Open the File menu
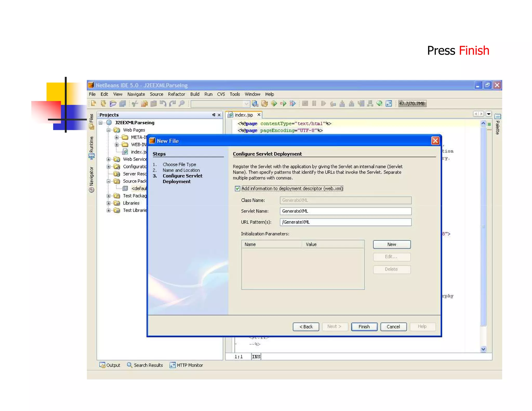The image size is (532, 411). pos(92,94)
